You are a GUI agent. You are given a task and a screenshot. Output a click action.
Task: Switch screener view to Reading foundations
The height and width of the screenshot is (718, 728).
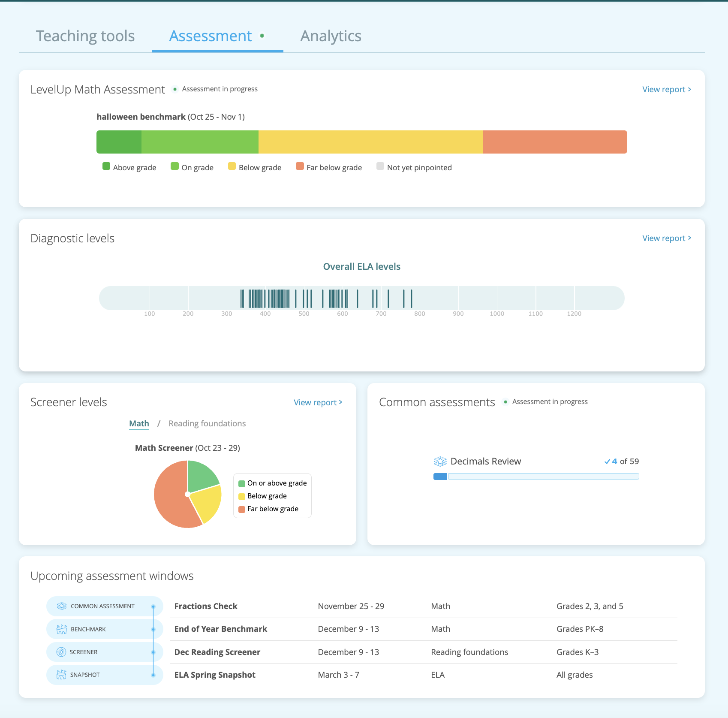[207, 423]
